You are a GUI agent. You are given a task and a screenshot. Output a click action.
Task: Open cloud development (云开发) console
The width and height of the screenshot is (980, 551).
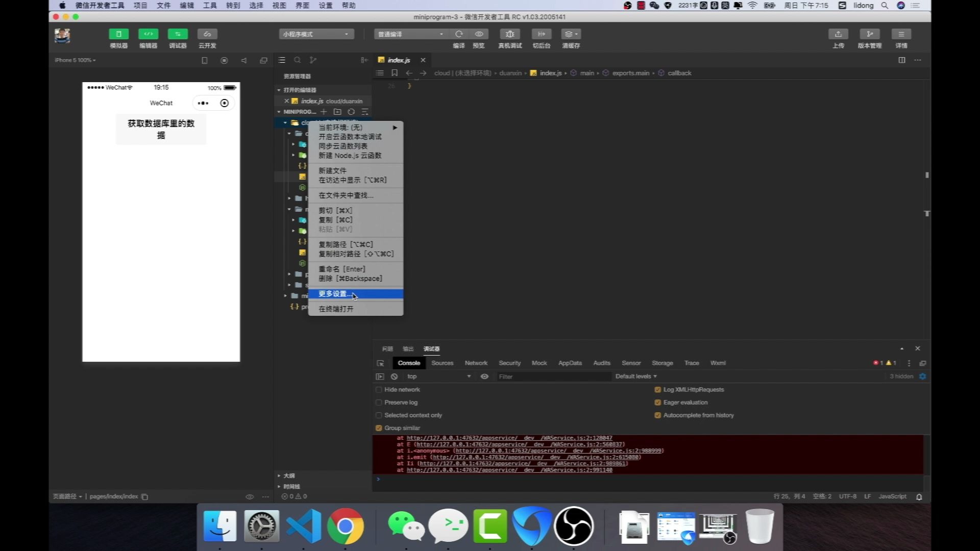(x=207, y=34)
